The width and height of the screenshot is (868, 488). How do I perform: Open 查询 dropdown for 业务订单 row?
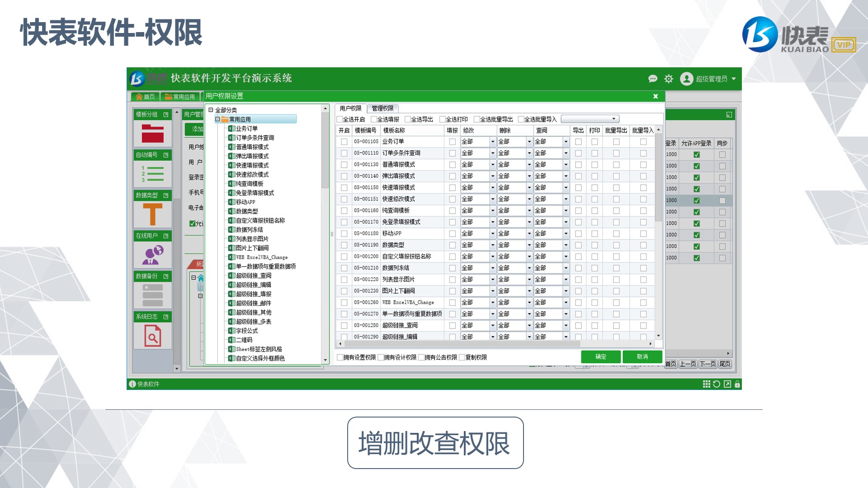[x=566, y=142]
